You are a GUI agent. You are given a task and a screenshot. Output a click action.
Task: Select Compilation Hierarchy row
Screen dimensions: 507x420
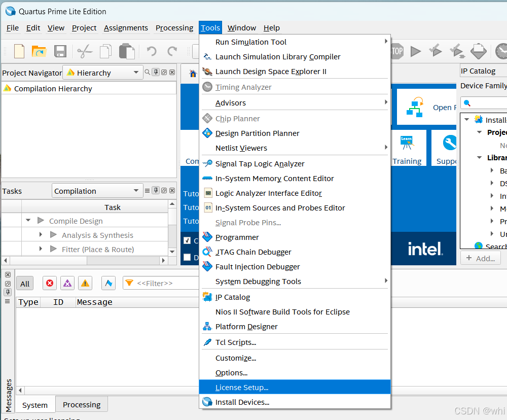(89, 88)
